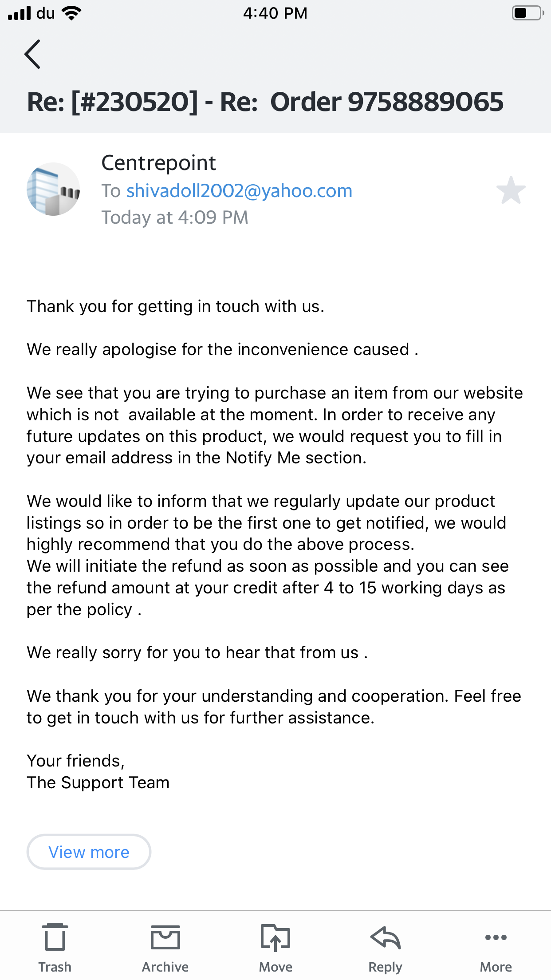
Task: Tap the Centrepoint sender name
Action: pos(158,163)
